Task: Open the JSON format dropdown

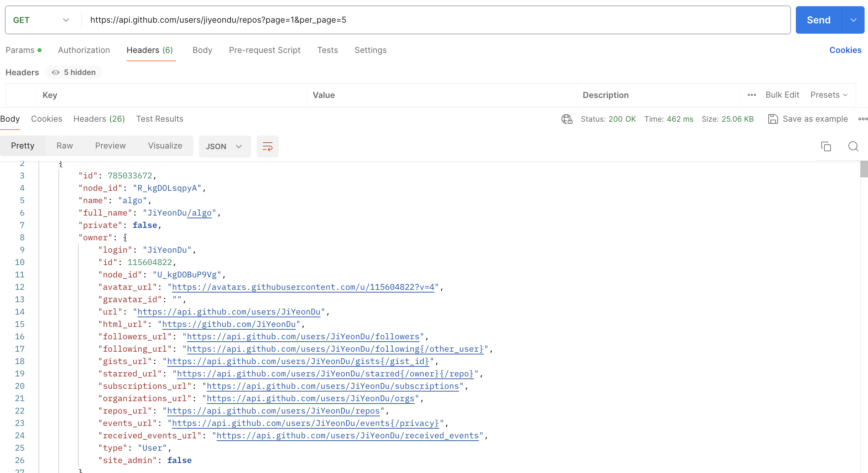Action: click(224, 146)
